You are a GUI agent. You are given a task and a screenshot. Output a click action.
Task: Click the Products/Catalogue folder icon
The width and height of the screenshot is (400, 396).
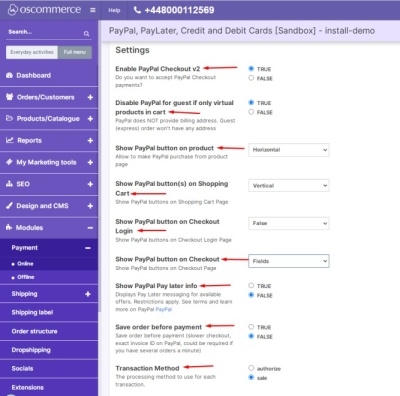(10, 118)
